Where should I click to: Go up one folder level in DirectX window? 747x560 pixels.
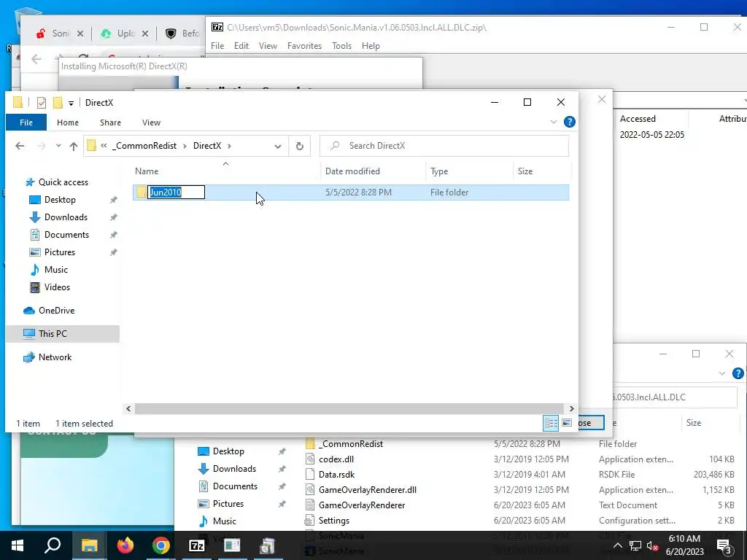[x=74, y=146]
